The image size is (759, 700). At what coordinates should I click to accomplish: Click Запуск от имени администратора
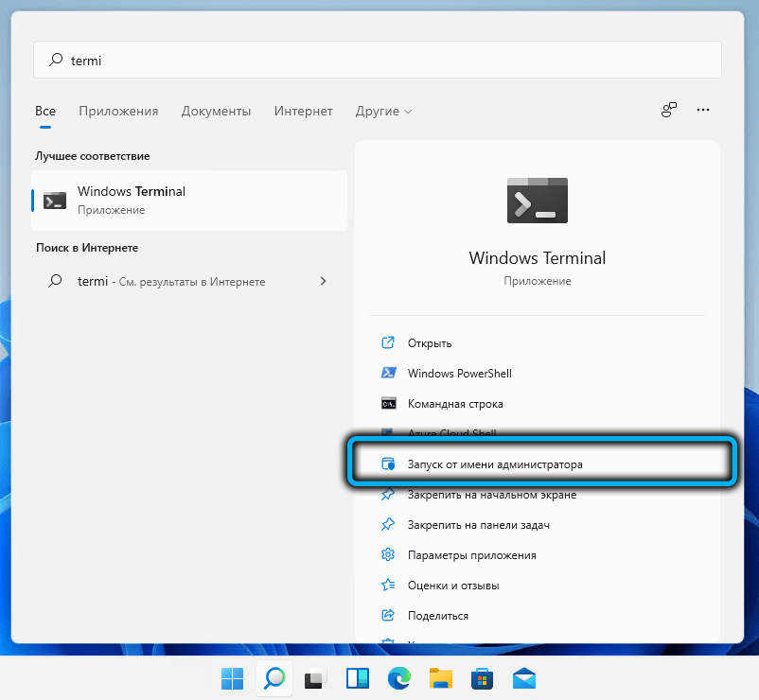coord(495,464)
